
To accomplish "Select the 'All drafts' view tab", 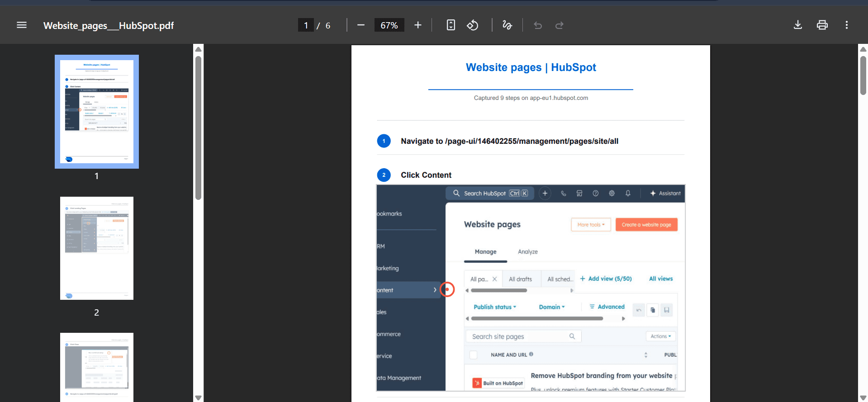I will (520, 279).
